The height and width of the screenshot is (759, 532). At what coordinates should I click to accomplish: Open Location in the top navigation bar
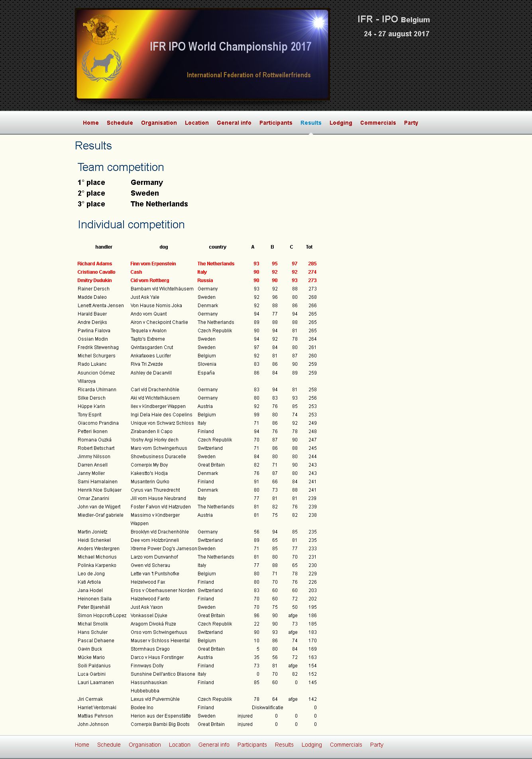pos(196,123)
